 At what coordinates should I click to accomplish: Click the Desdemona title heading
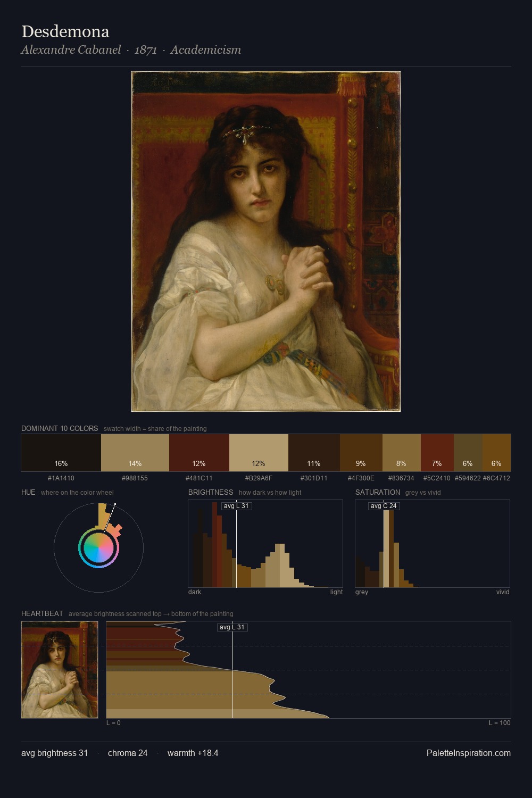point(65,32)
